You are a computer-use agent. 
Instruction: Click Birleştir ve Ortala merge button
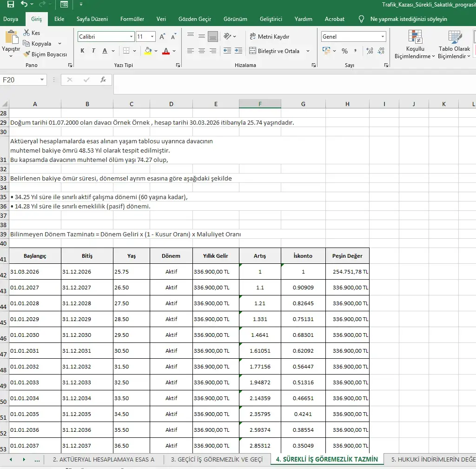[x=274, y=51]
